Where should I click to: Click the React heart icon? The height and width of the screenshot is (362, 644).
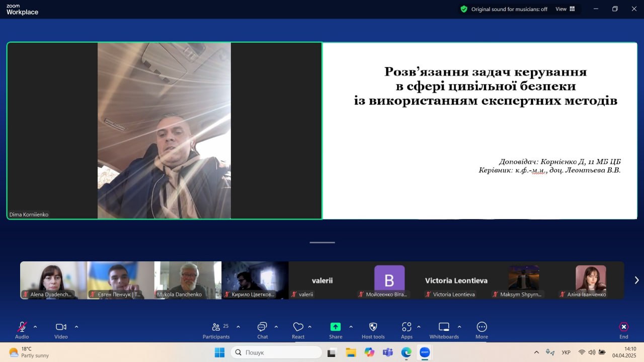pyautogui.click(x=298, y=327)
